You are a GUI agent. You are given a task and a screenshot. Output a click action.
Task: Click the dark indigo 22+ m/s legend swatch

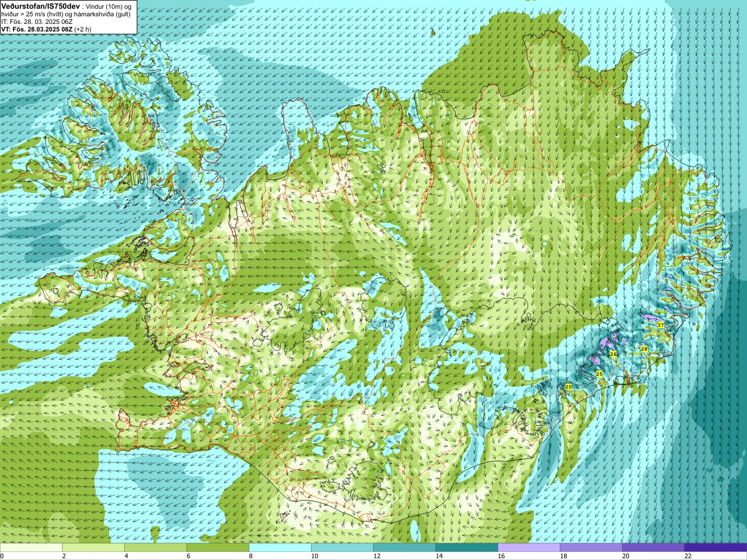[715, 548]
